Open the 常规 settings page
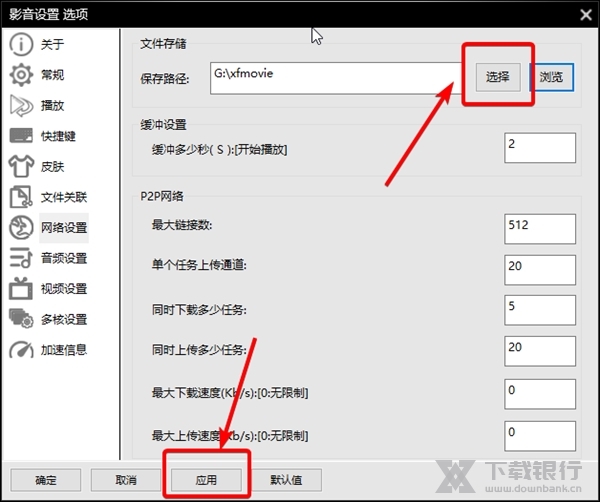The image size is (600, 502). coord(52,75)
